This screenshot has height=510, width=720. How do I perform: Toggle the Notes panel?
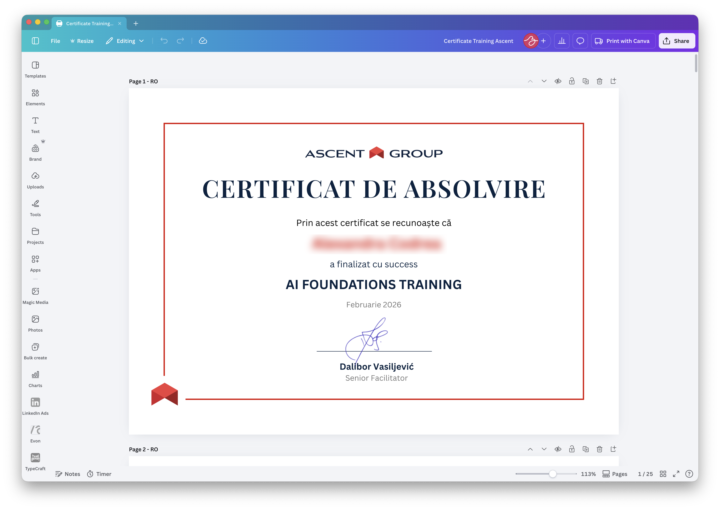pos(68,474)
